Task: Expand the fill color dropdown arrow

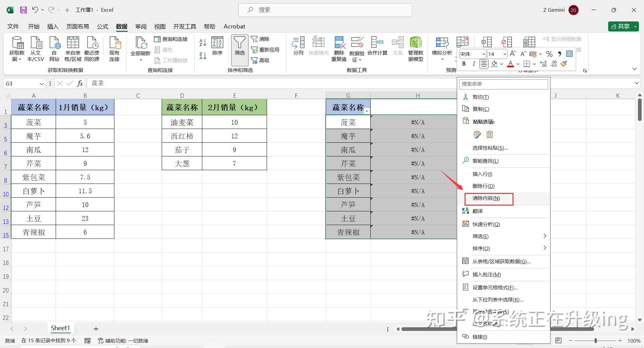Action: (x=502, y=64)
